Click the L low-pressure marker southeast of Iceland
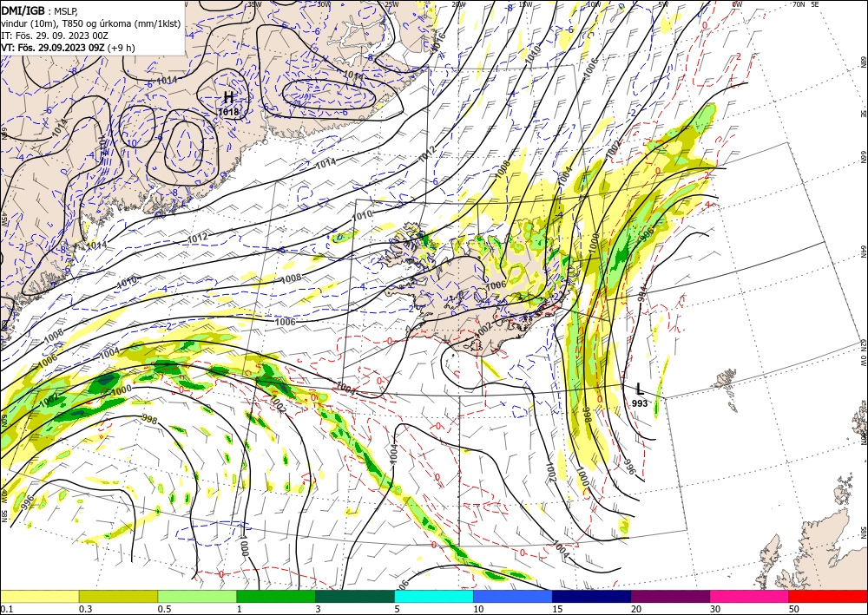The width and height of the screenshot is (868, 615). click(x=640, y=389)
